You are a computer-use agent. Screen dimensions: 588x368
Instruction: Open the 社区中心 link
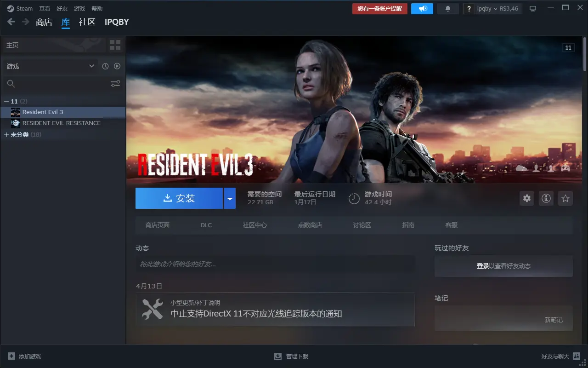255,225
